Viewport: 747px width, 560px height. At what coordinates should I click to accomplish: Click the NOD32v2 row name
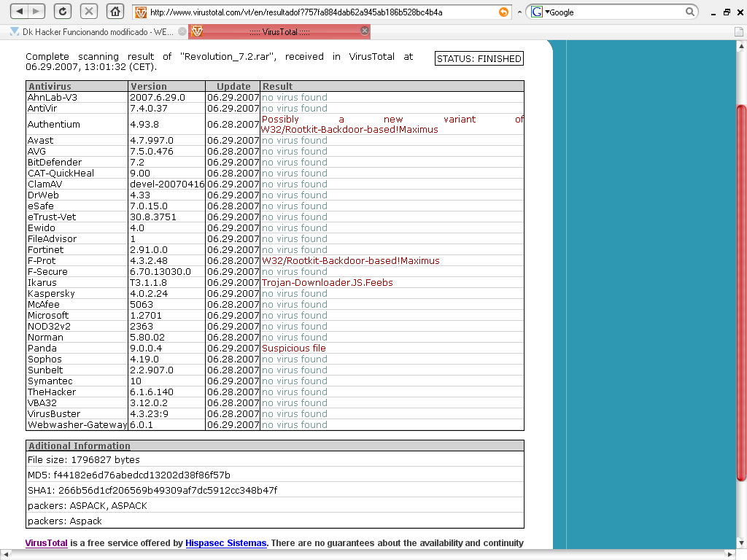(50, 326)
